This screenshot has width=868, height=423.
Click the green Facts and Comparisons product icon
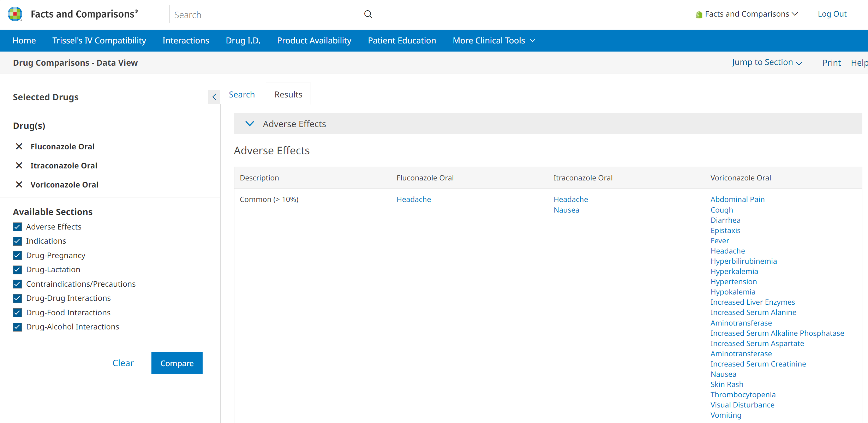[x=699, y=14]
